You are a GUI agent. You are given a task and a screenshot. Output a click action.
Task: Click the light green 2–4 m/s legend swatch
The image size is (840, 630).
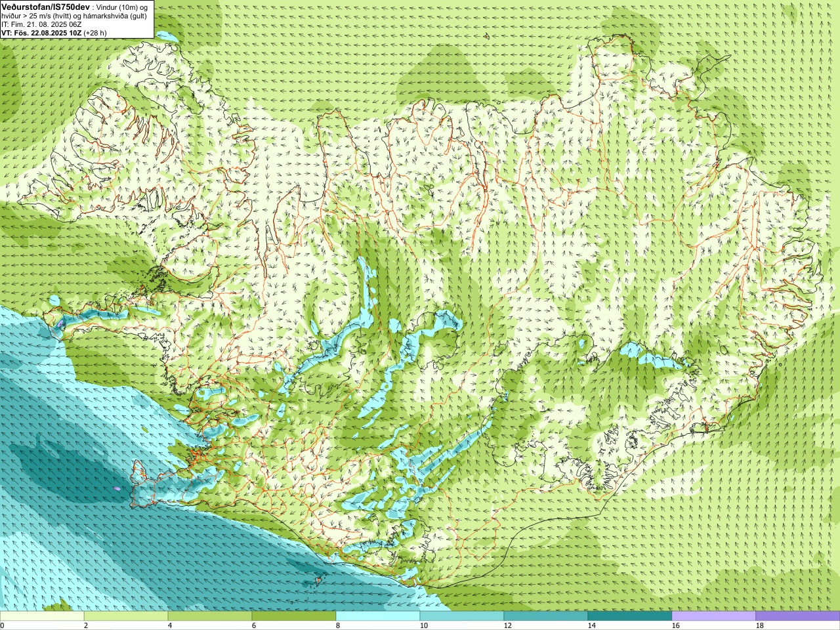tap(126, 616)
